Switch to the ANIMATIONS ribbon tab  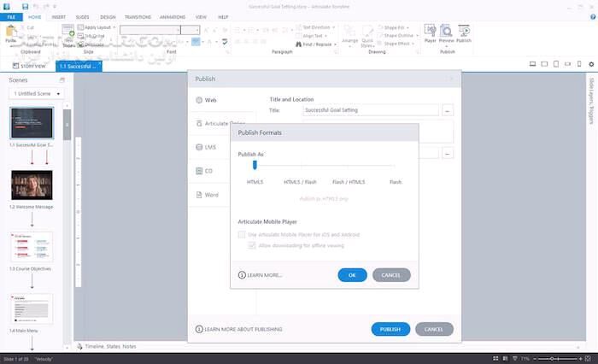tap(173, 17)
